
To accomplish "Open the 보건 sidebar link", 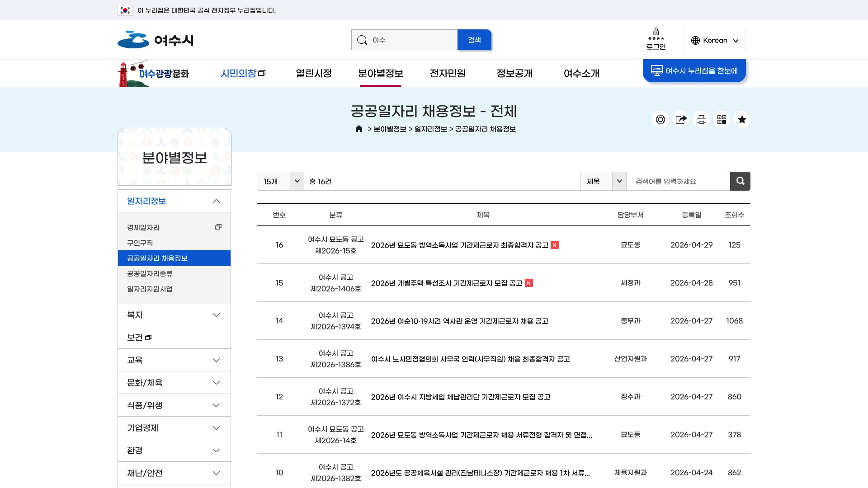I will [174, 338].
